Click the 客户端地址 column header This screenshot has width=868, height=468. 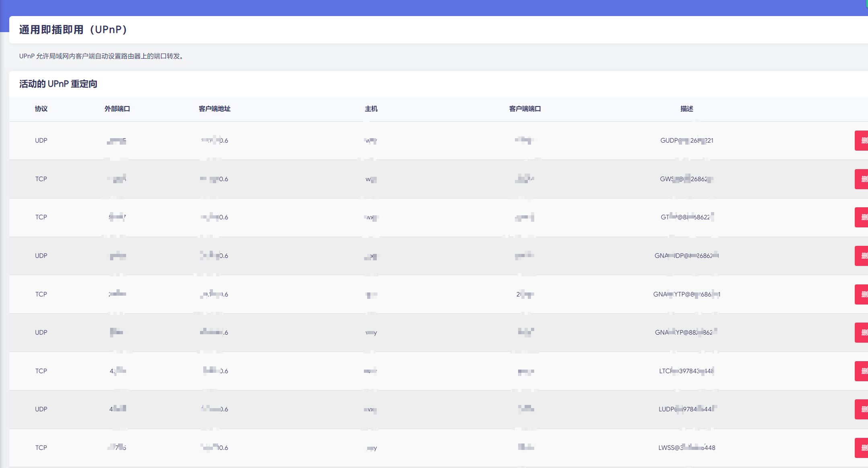point(214,109)
